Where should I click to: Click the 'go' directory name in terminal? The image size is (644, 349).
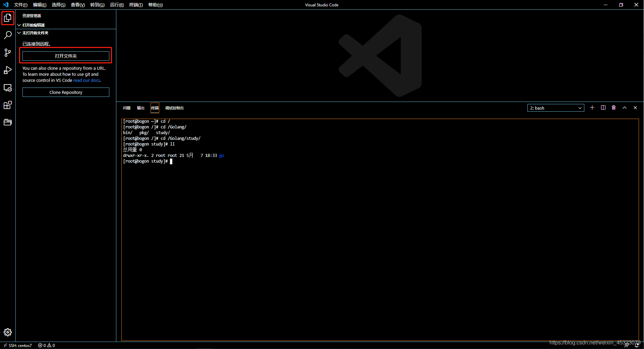coord(222,156)
